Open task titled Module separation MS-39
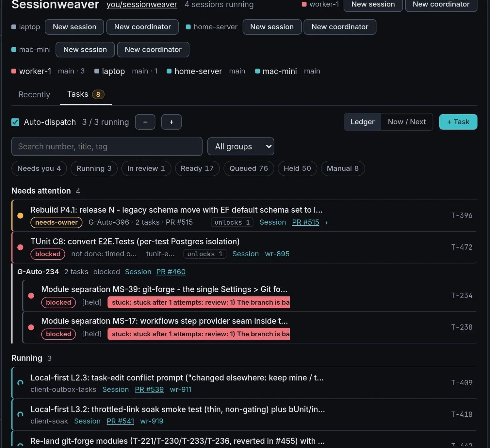 click(164, 289)
